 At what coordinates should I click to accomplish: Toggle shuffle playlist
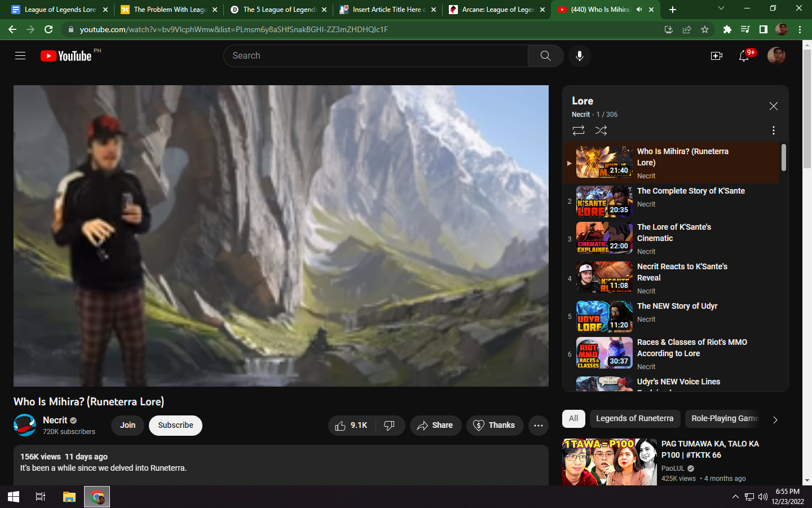click(x=601, y=130)
